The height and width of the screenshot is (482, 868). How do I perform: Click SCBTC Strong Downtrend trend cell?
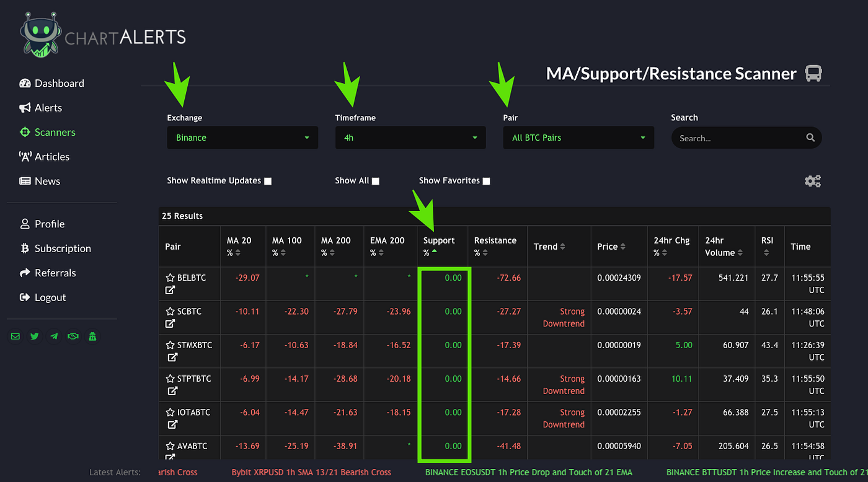point(564,317)
